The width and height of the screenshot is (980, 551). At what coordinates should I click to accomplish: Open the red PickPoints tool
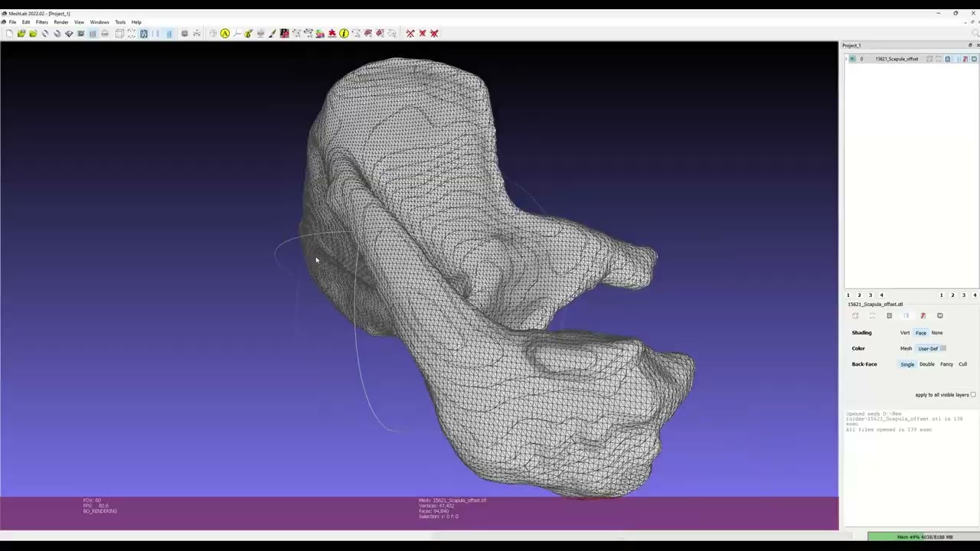(x=284, y=33)
